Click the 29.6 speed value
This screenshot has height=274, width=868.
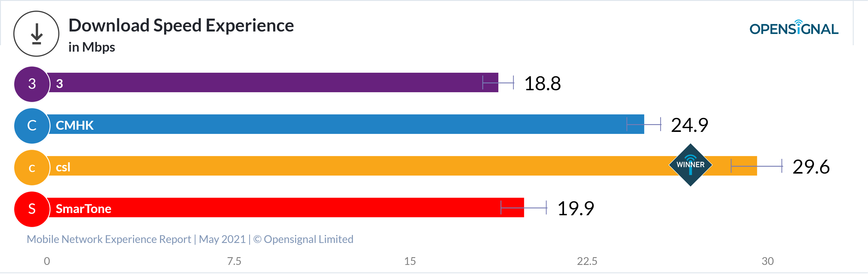[811, 167]
